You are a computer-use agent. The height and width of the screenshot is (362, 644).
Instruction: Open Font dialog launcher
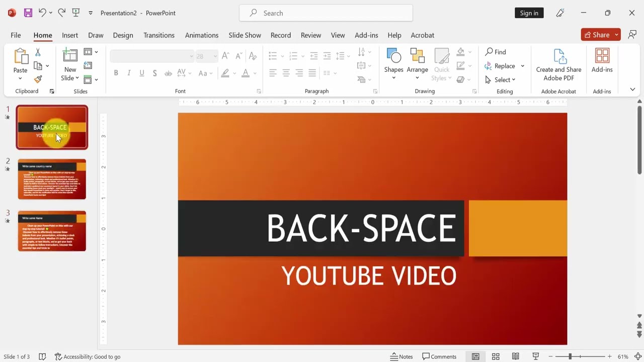tap(259, 92)
